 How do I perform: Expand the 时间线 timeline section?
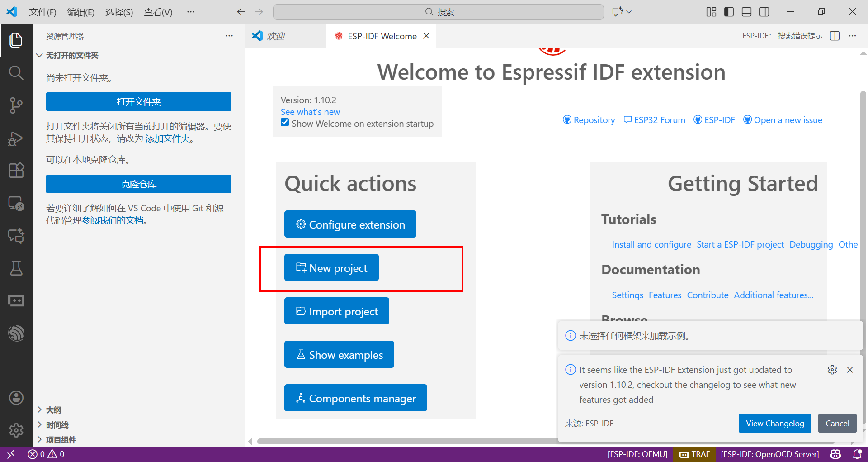point(139,424)
